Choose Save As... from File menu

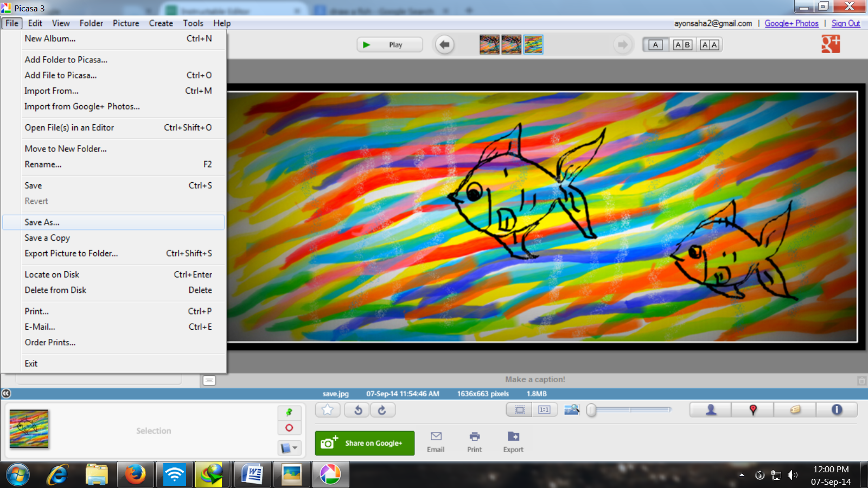click(x=113, y=222)
